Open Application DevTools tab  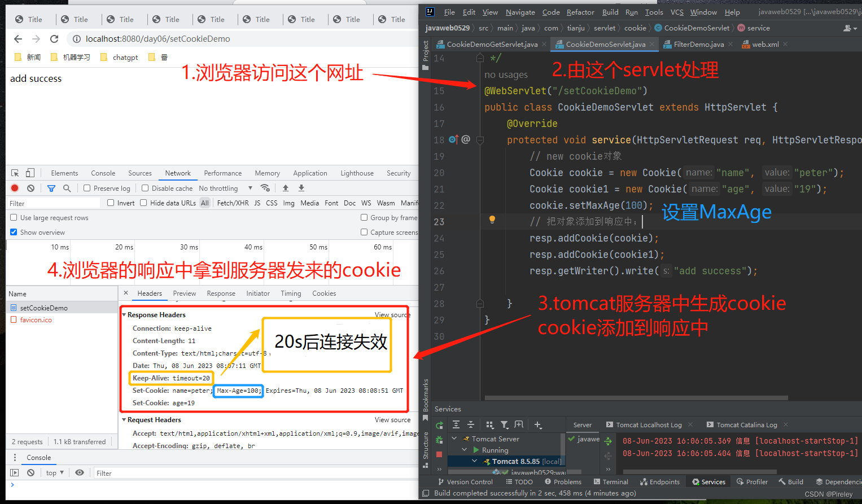pyautogui.click(x=310, y=173)
